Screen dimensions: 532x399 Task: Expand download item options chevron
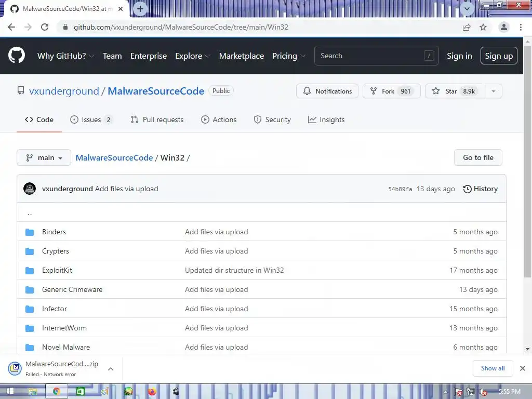point(111,369)
